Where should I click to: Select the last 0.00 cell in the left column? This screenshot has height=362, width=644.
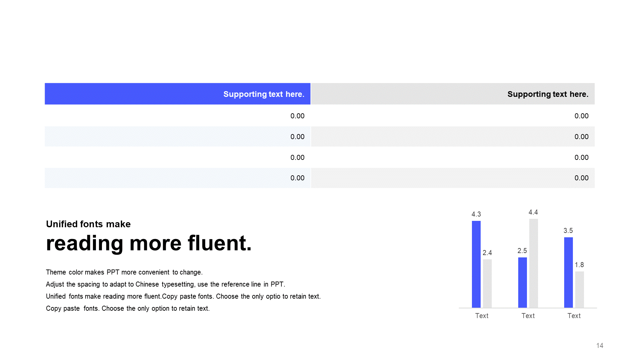(177, 178)
